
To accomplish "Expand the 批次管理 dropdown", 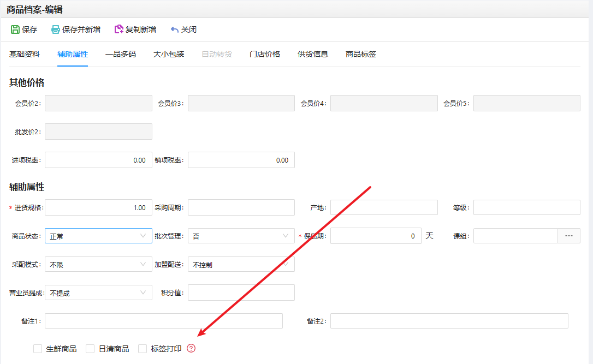I will [241, 236].
